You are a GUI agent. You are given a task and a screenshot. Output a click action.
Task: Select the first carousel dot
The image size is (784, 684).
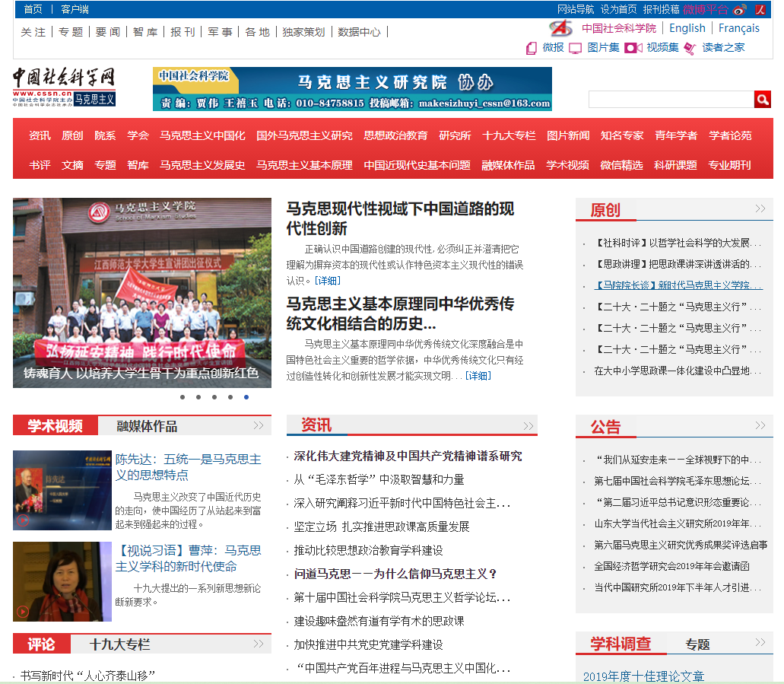[x=183, y=397]
